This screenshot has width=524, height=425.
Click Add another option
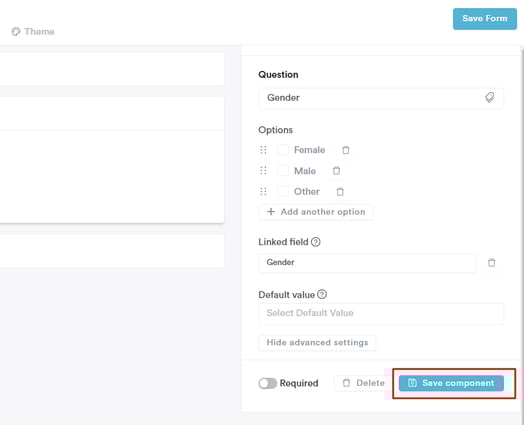pyautogui.click(x=316, y=212)
